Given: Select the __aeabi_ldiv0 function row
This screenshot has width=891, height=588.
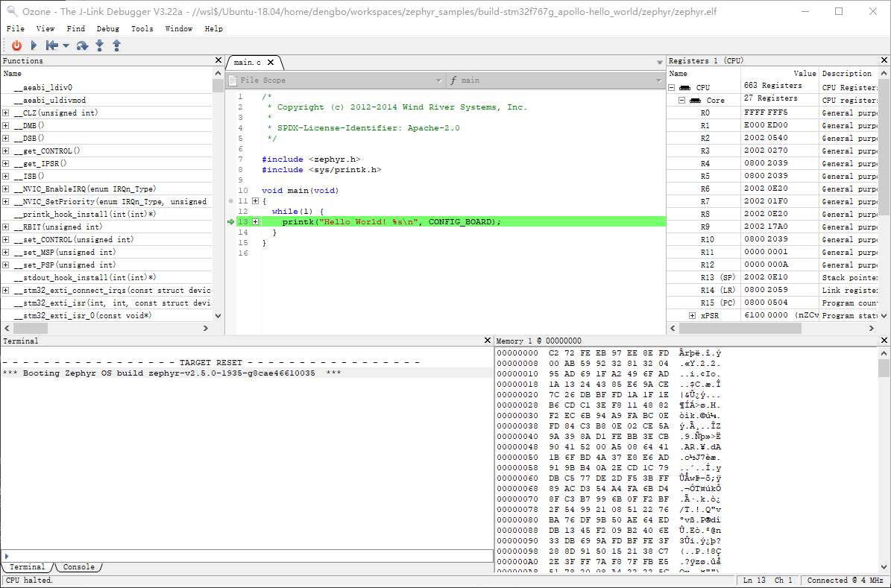Looking at the screenshot, I should coord(107,87).
